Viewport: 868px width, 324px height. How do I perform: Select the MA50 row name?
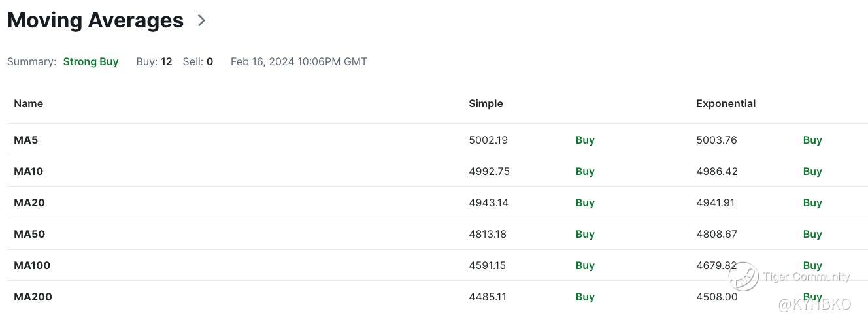coord(29,234)
